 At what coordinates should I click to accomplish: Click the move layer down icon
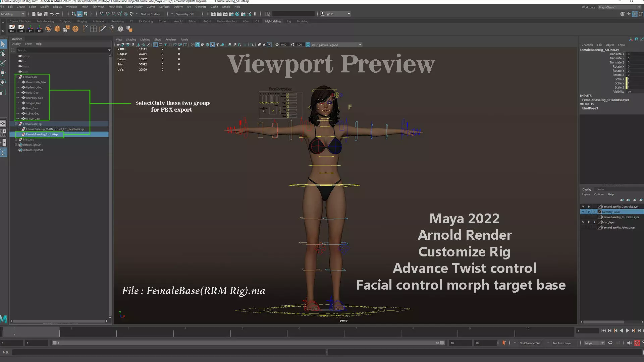[x=628, y=200]
